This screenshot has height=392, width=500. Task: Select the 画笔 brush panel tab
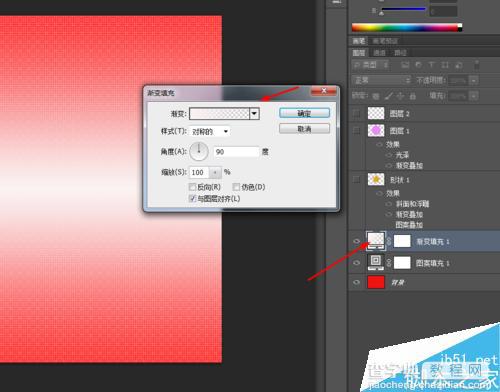coord(359,41)
